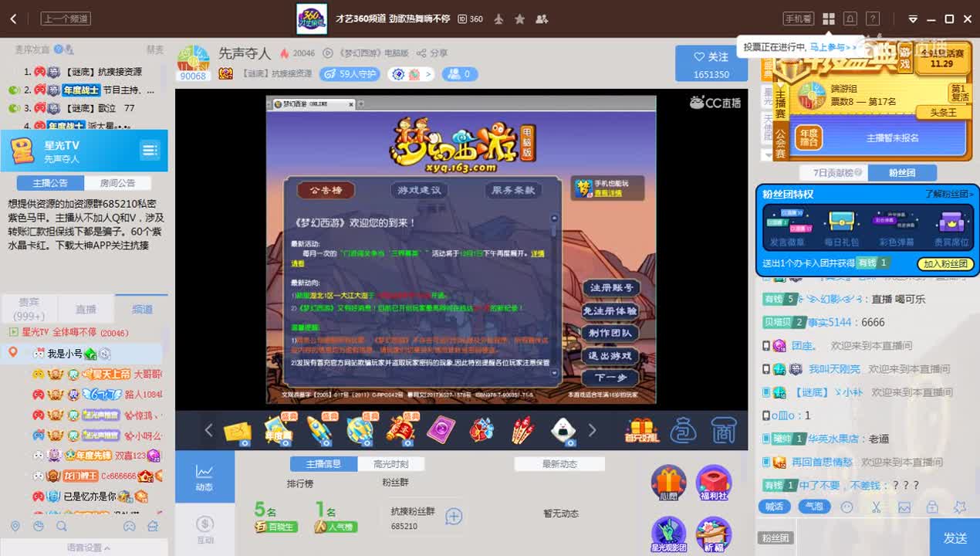
Task: Click the bell notifications icon in title bar
Action: tap(850, 19)
